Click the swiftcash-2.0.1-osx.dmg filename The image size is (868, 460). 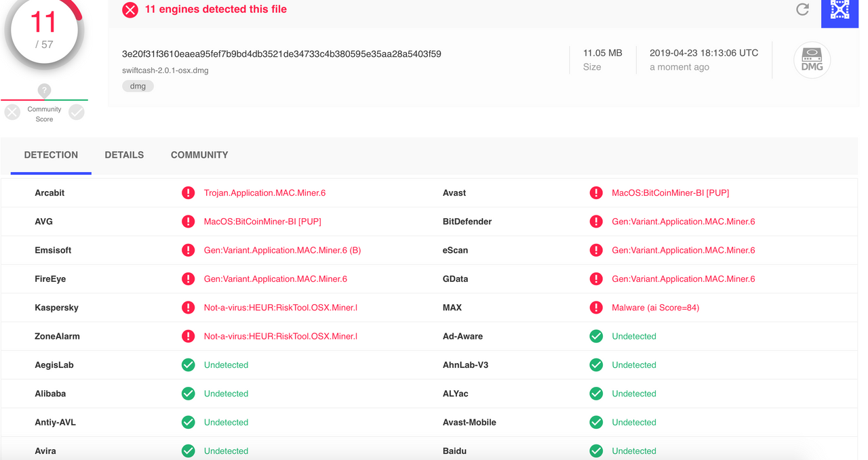coord(165,70)
